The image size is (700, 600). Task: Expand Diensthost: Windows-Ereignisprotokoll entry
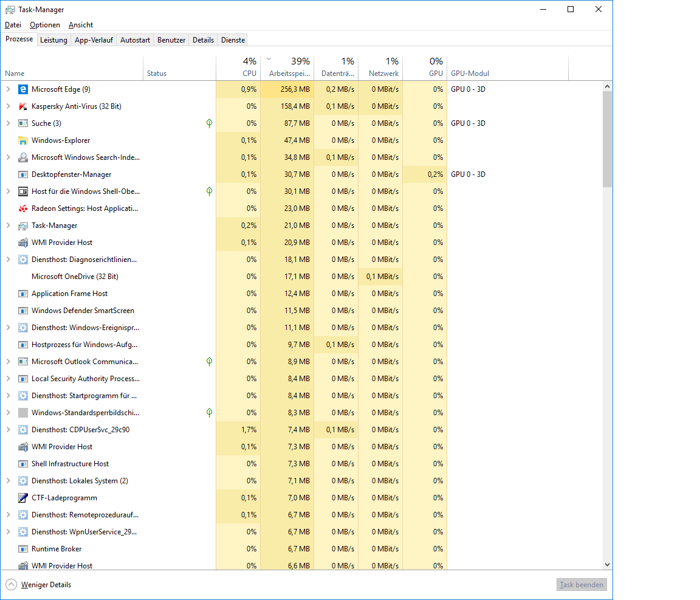[8, 328]
